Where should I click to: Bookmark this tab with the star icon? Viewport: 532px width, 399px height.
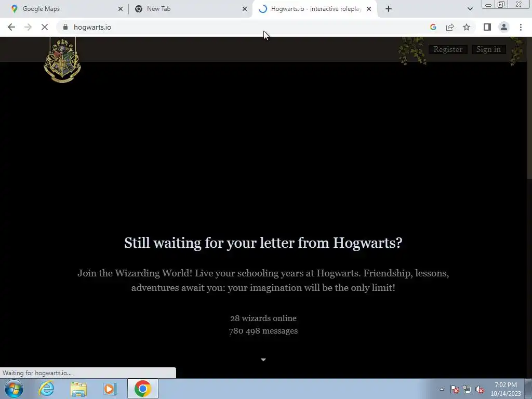[467, 27]
